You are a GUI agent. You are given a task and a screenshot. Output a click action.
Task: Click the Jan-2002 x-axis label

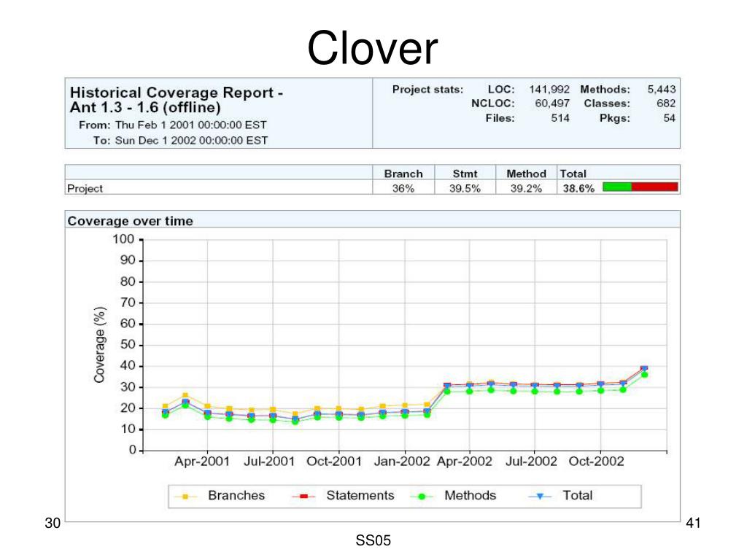(x=402, y=462)
